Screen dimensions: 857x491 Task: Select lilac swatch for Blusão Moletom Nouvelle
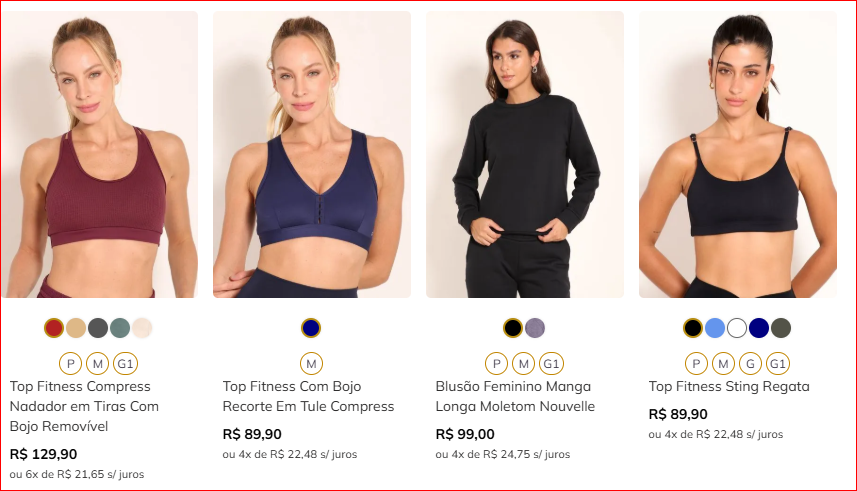[x=535, y=328]
